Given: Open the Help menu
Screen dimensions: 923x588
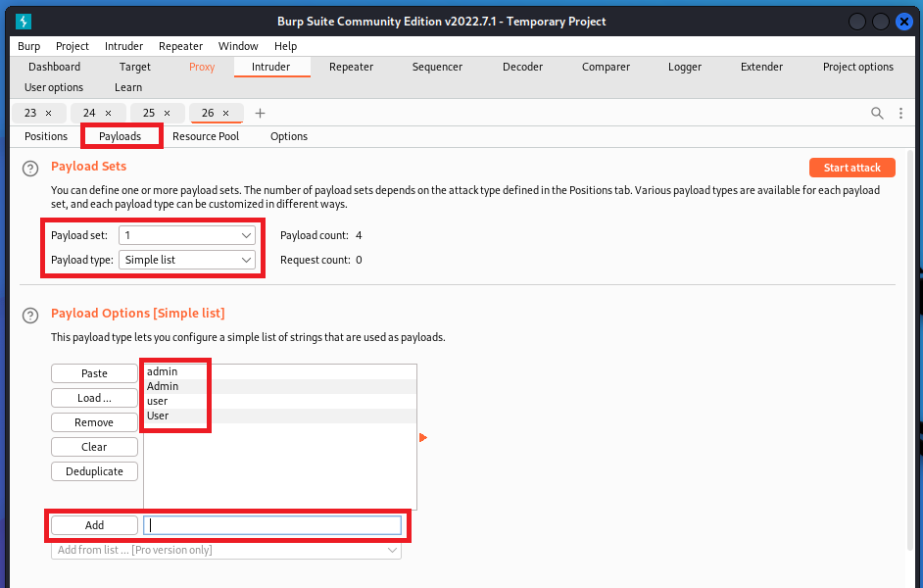Looking at the screenshot, I should pos(285,46).
